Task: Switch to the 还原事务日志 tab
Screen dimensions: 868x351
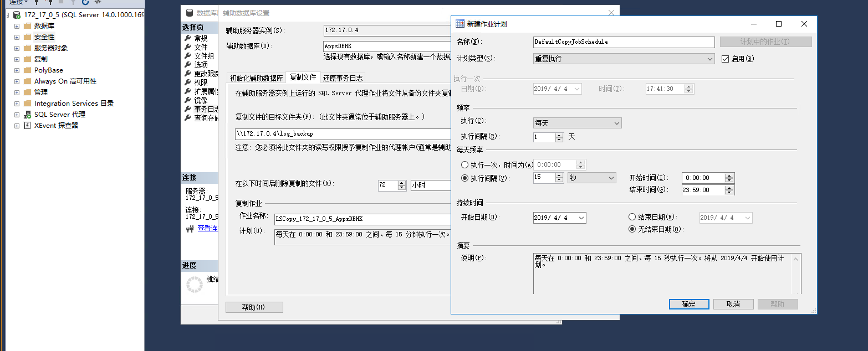Action: tap(342, 78)
